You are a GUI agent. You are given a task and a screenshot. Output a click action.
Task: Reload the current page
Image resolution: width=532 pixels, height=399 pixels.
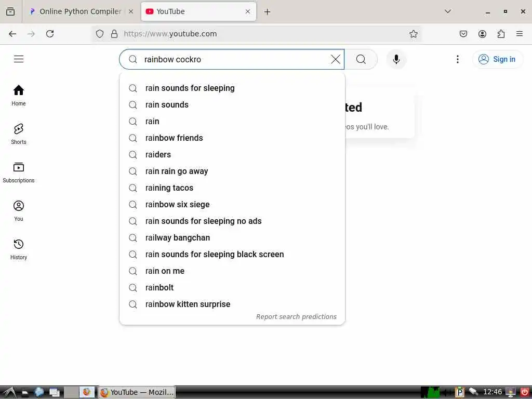click(50, 34)
